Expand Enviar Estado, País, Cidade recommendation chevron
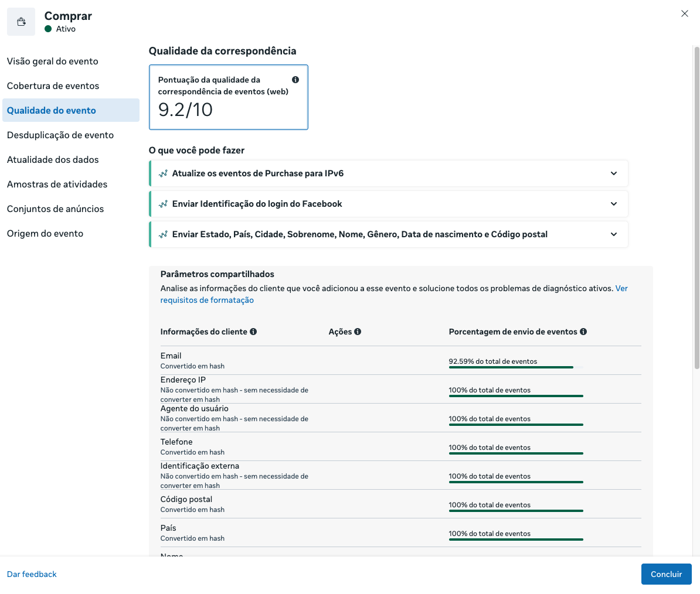The width and height of the screenshot is (700, 594). (614, 234)
